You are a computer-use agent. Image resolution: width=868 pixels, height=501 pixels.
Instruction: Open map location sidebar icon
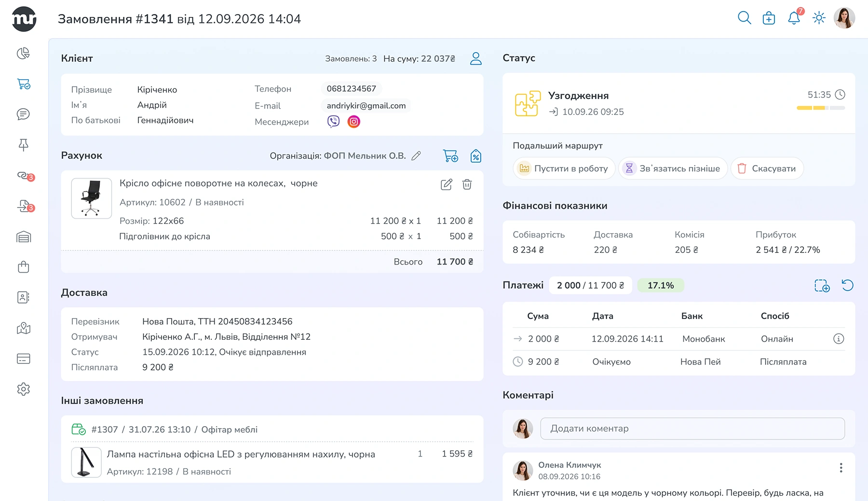pos(23,328)
